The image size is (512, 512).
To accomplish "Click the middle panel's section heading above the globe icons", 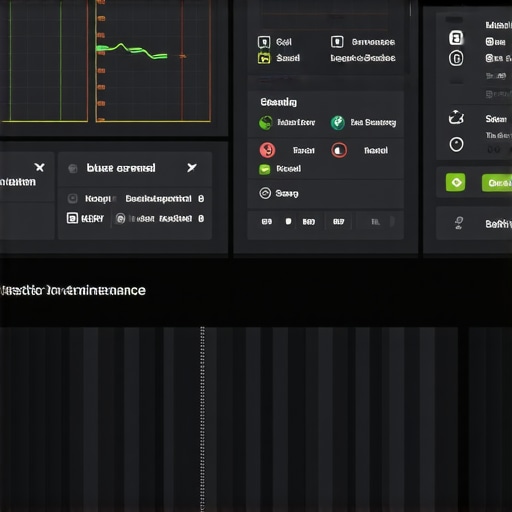I will (x=278, y=102).
